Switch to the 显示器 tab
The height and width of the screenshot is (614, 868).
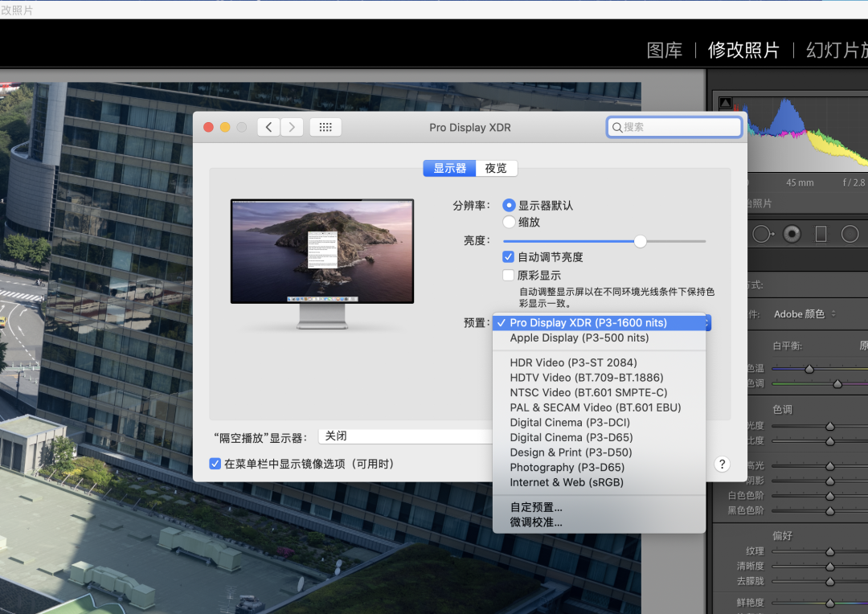coord(449,168)
